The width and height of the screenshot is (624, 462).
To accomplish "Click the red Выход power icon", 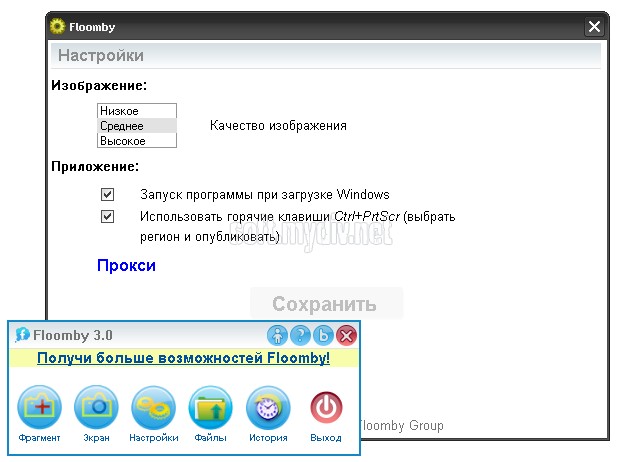I will pyautogui.click(x=326, y=407).
